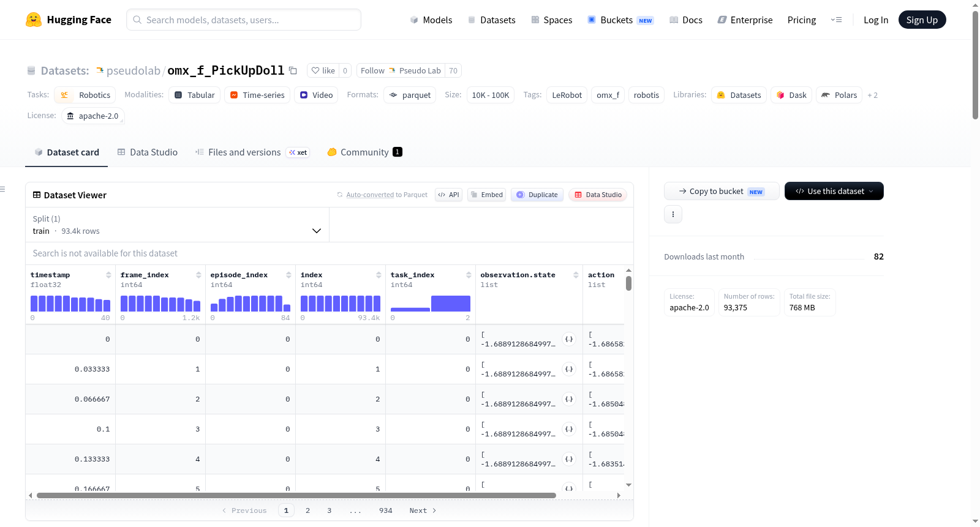The height and width of the screenshot is (527, 980).
Task: Like the omx_f_PickUpDoll dataset
Action: [x=323, y=70]
